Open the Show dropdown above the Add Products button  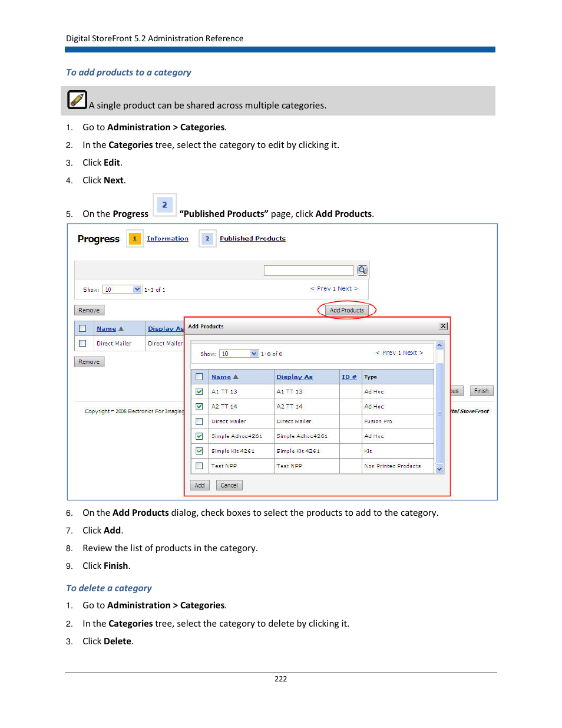pyautogui.click(x=123, y=289)
